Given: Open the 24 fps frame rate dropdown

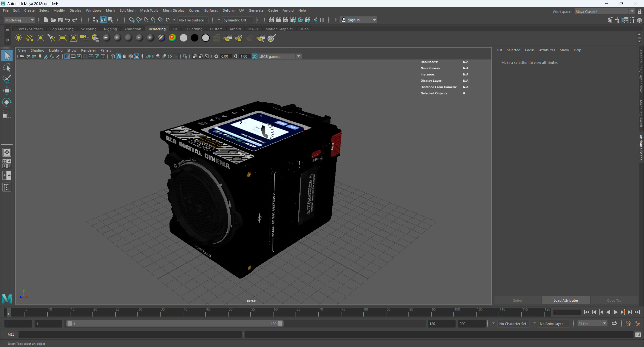Looking at the screenshot, I should click(592, 324).
